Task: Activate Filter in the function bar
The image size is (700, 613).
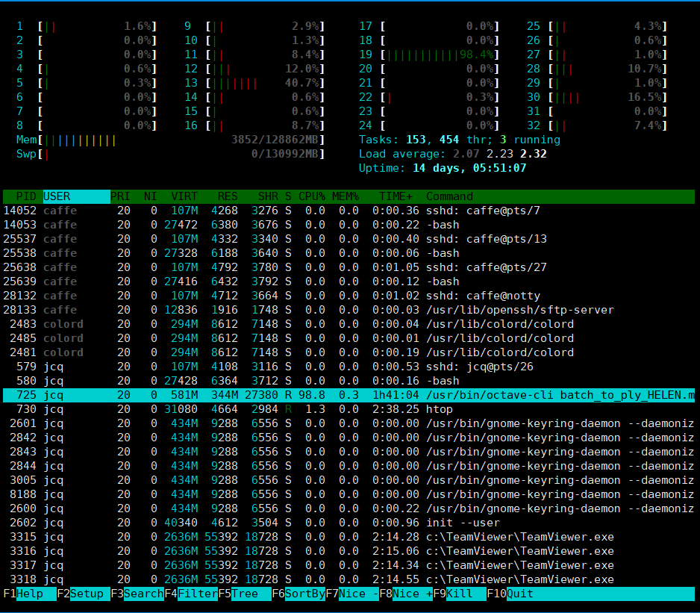Action: pyautogui.click(x=198, y=594)
